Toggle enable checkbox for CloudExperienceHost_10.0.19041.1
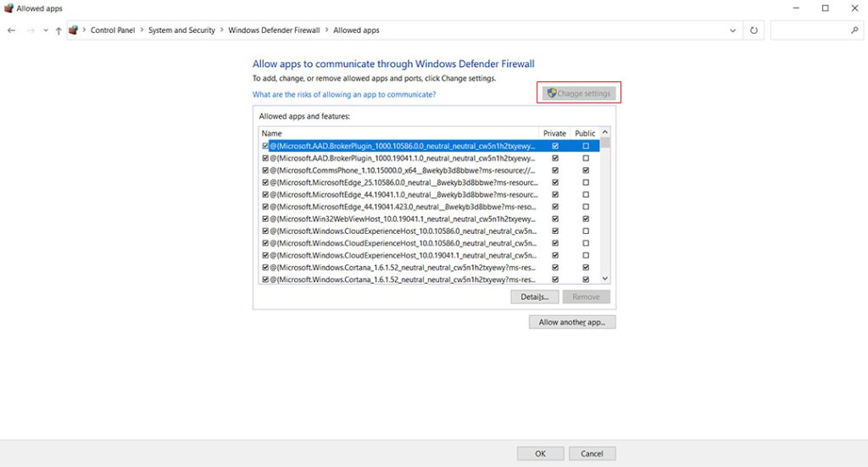 pos(265,256)
